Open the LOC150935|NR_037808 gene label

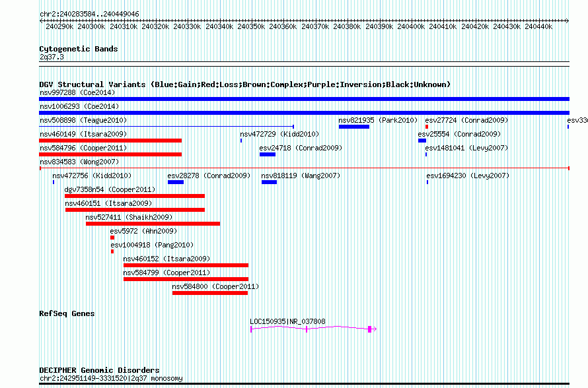(287, 321)
